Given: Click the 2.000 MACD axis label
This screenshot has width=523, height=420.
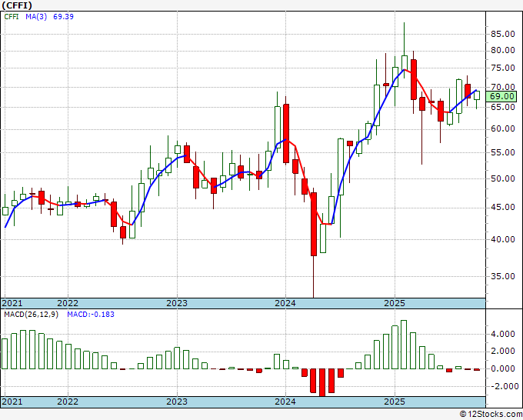Looking at the screenshot, I should tap(502, 352).
